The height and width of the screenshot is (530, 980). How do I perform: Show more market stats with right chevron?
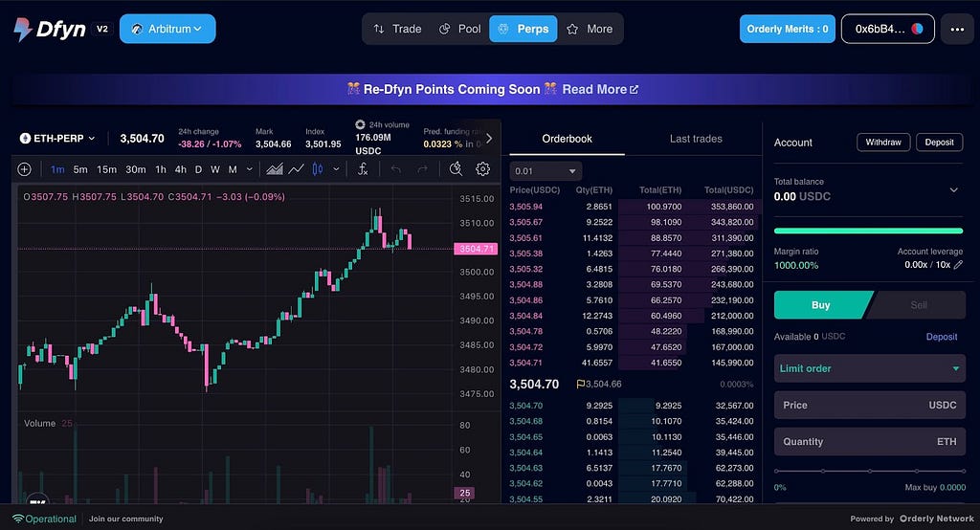[x=489, y=138]
